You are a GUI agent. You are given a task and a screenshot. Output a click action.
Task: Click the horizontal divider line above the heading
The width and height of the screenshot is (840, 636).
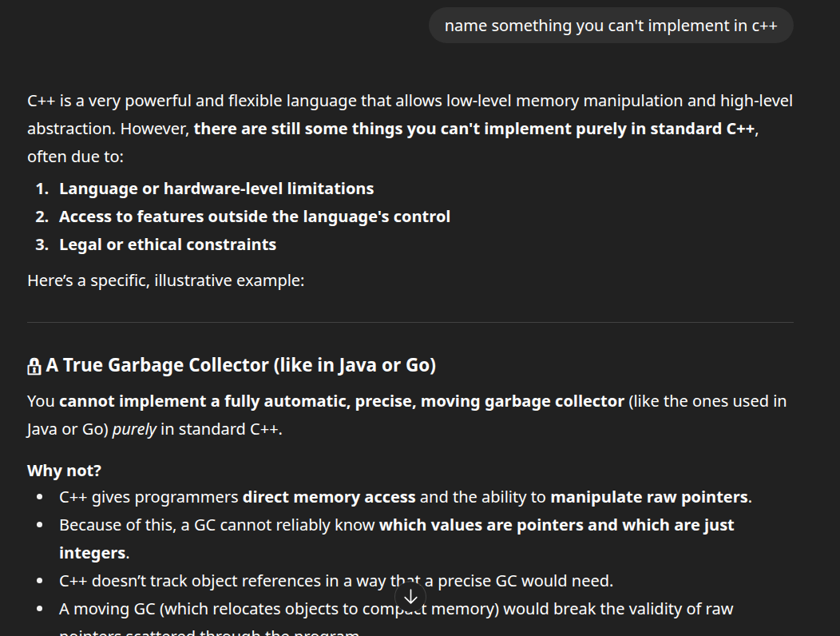pos(410,323)
